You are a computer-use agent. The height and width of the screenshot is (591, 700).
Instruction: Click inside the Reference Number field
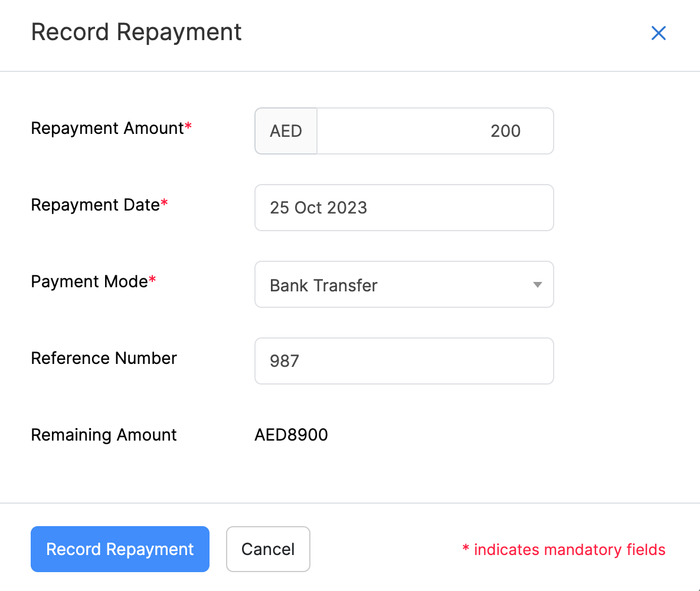404,361
